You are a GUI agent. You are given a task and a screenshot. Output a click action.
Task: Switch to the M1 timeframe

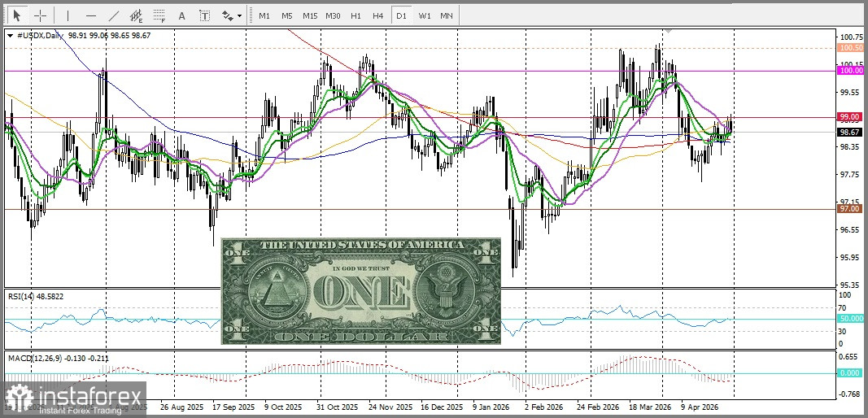pyautogui.click(x=264, y=15)
